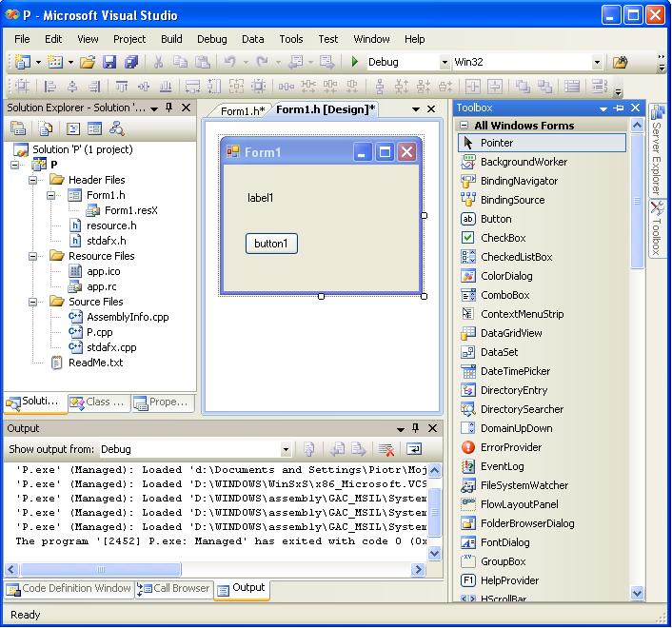Click the Save All icon
Screen dimensions: 672x628
[130, 62]
